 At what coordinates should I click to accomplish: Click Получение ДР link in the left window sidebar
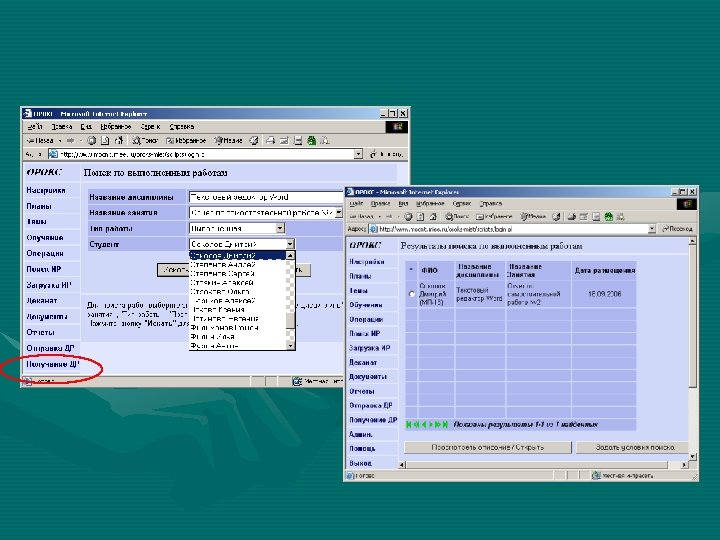tap(53, 364)
